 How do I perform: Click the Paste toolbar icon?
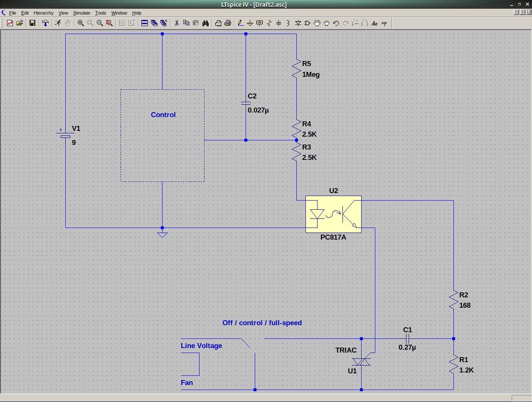pos(196,23)
